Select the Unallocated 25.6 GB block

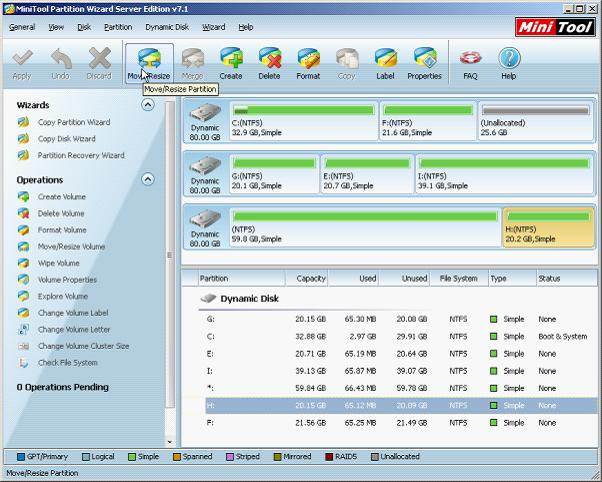536,121
